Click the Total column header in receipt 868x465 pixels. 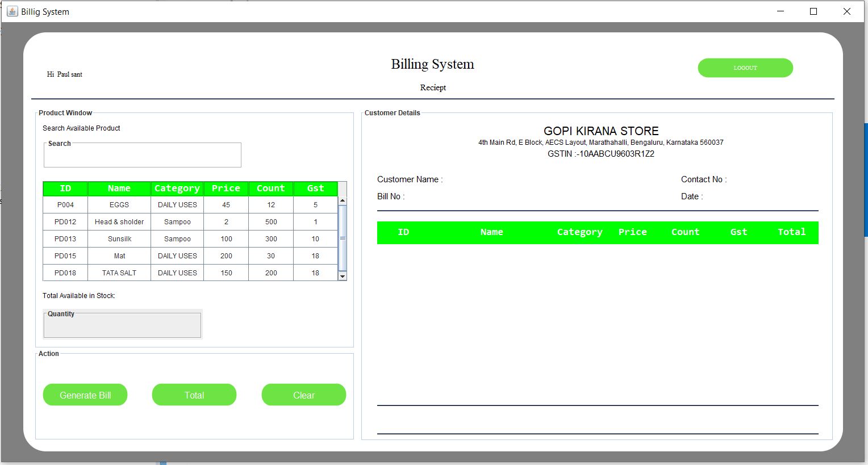coord(791,232)
